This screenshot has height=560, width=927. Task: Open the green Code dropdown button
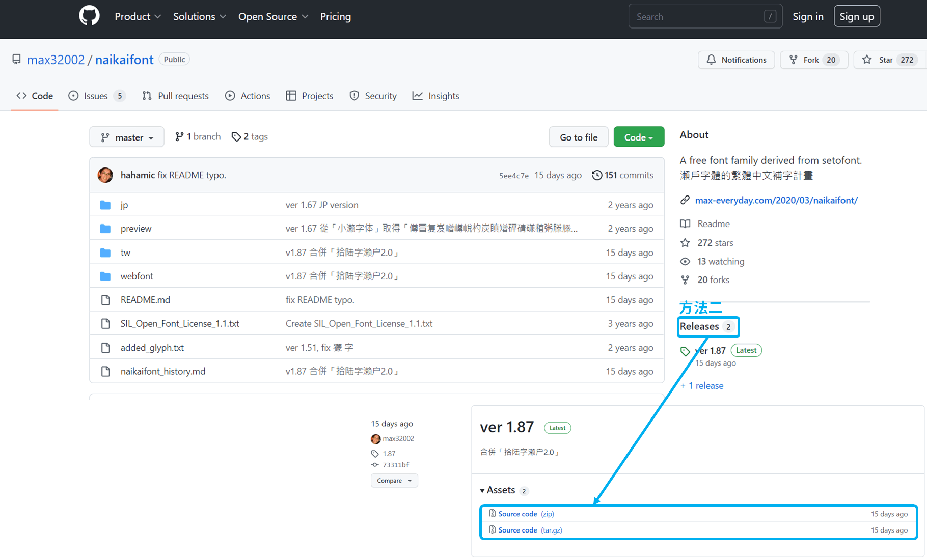pos(639,137)
